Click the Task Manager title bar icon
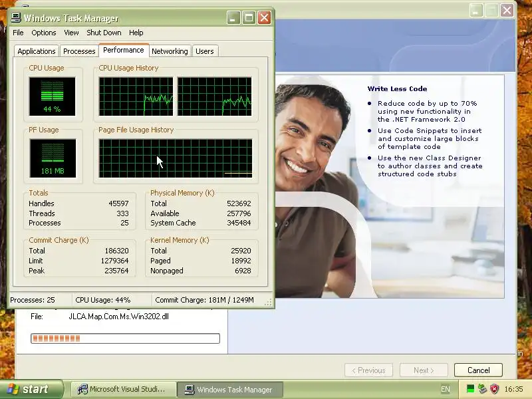 pyautogui.click(x=15, y=17)
